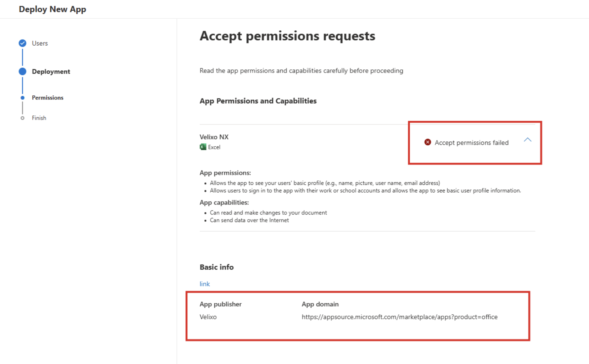Viewport: 589px width, 364px height.
Task: Select the Permissions sub-step label
Action: [48, 98]
